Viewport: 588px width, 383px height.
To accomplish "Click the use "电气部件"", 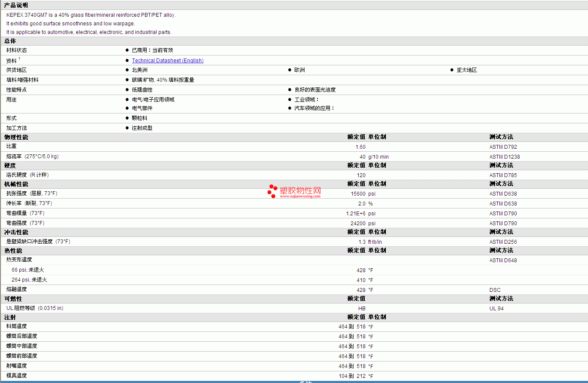I will click(x=142, y=108).
